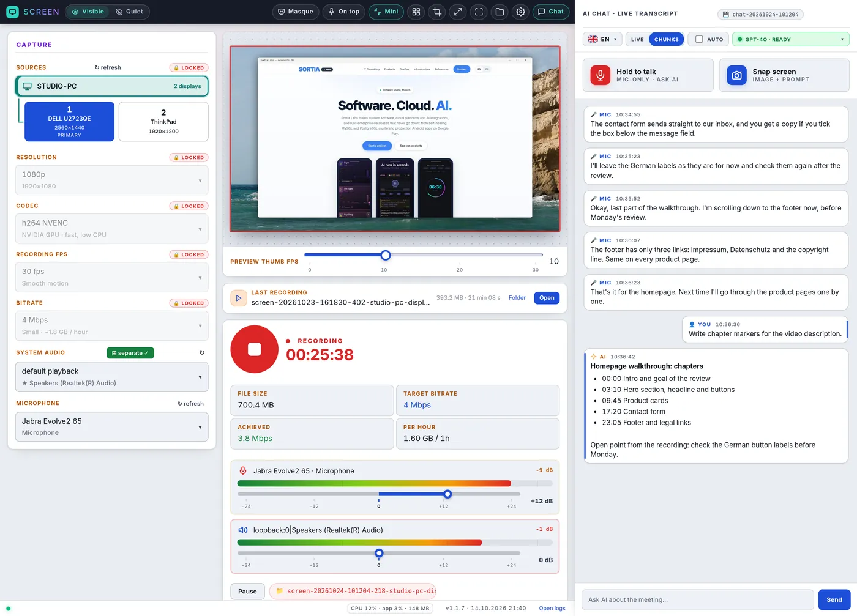Screen dimensions: 857x616
Task: Toggle the On top pin
Action: (344, 12)
